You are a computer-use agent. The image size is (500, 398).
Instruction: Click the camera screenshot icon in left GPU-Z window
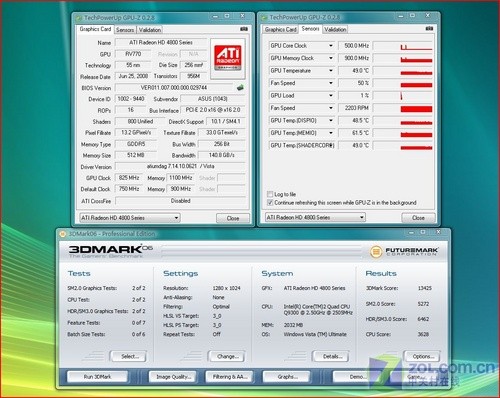(x=244, y=29)
